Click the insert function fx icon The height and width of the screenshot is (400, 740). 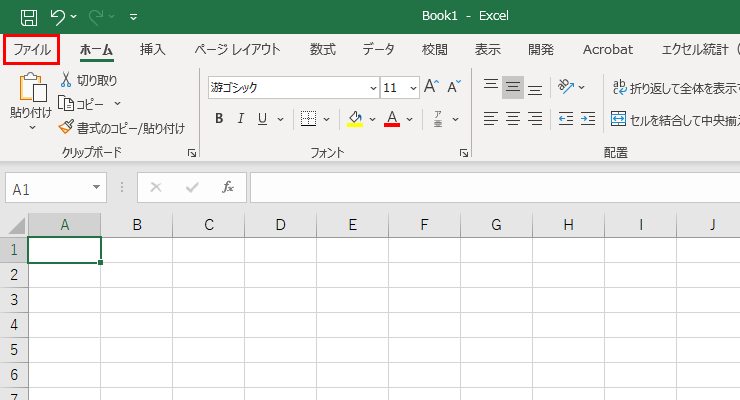pos(227,188)
